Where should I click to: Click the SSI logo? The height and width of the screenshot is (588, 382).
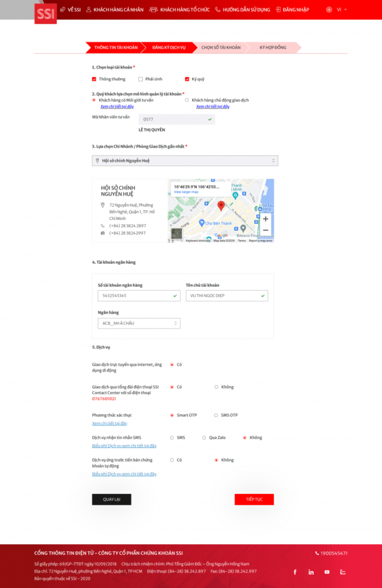coord(45,14)
